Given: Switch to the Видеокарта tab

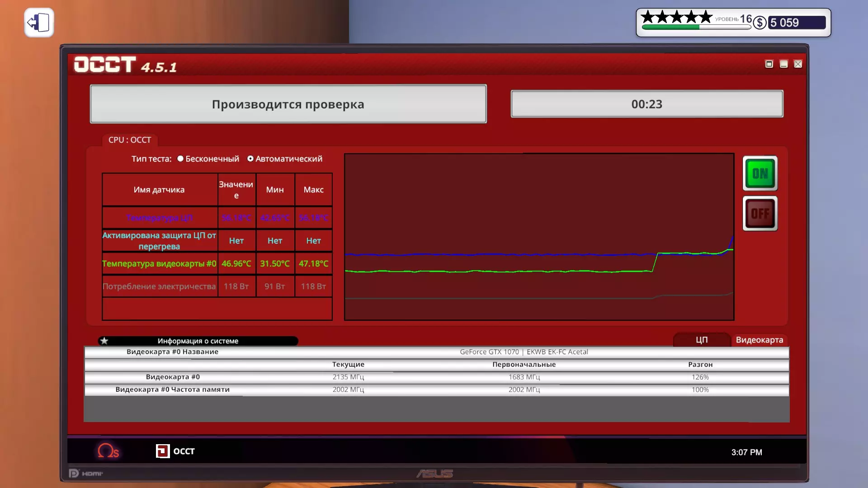Looking at the screenshot, I should tap(759, 340).
